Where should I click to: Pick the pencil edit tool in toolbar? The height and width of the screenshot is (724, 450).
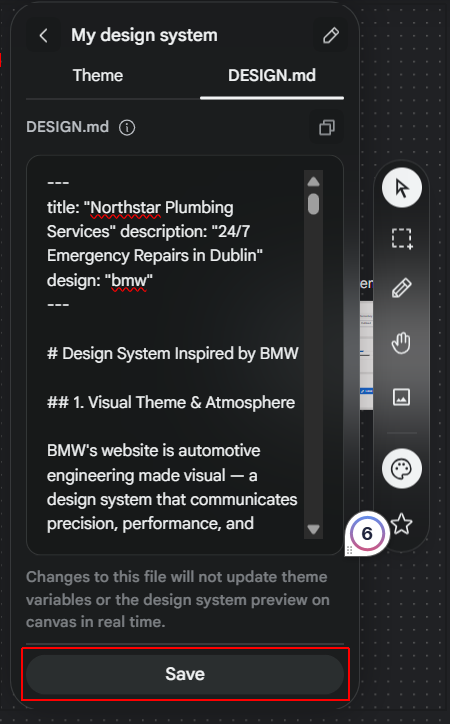click(402, 288)
